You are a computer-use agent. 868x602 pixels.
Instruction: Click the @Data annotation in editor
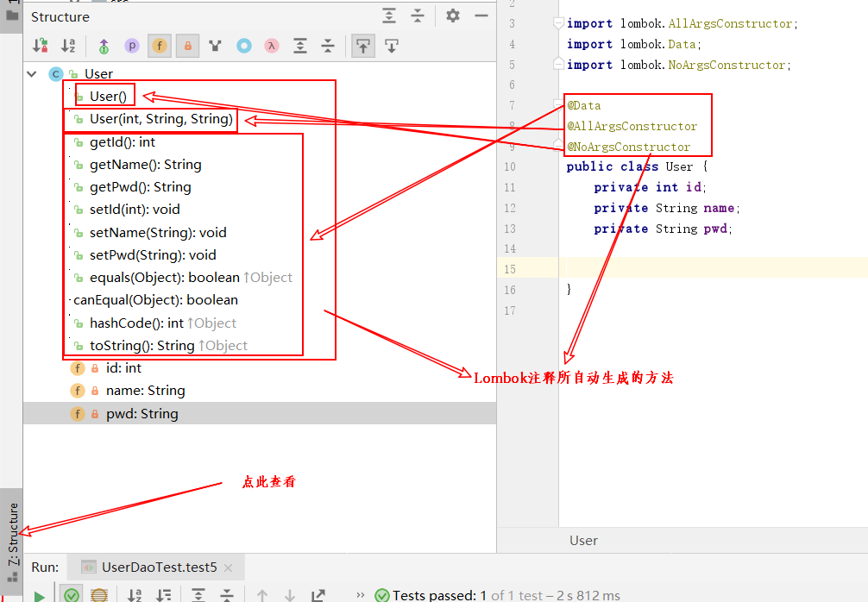tap(583, 106)
